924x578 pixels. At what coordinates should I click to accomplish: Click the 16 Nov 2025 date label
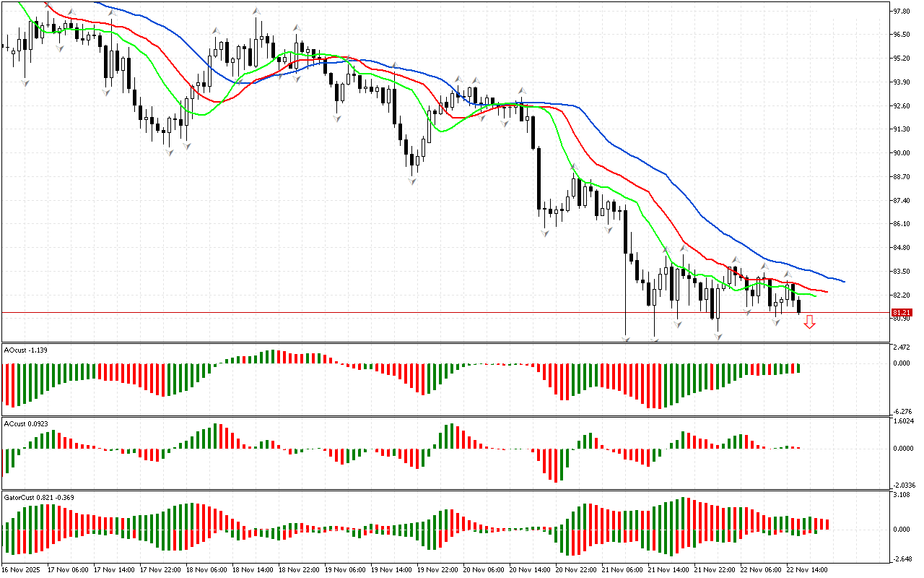point(22,570)
